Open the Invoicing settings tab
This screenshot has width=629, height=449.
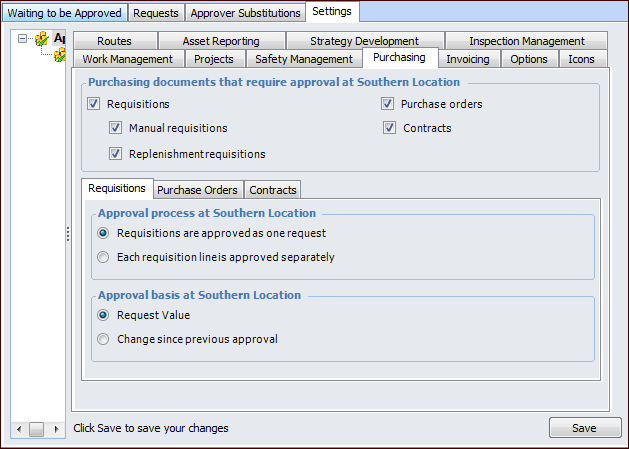[x=467, y=59]
